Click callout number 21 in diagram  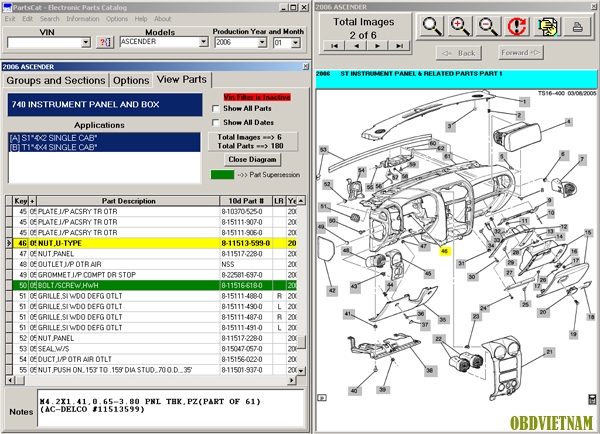tap(549, 352)
